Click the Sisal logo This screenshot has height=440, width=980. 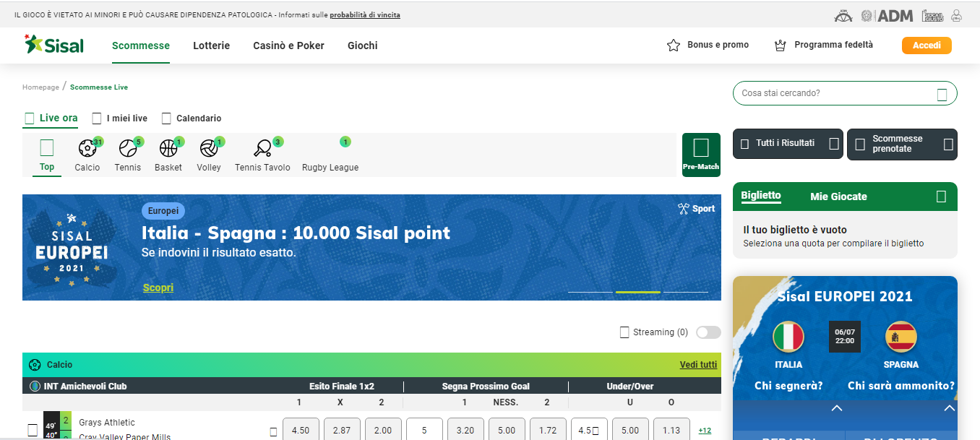coord(54,45)
